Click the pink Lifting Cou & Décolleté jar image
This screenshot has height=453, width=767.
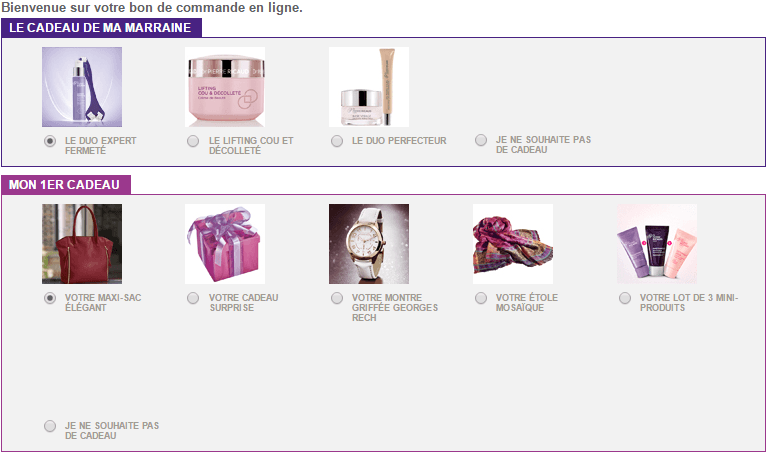click(225, 87)
